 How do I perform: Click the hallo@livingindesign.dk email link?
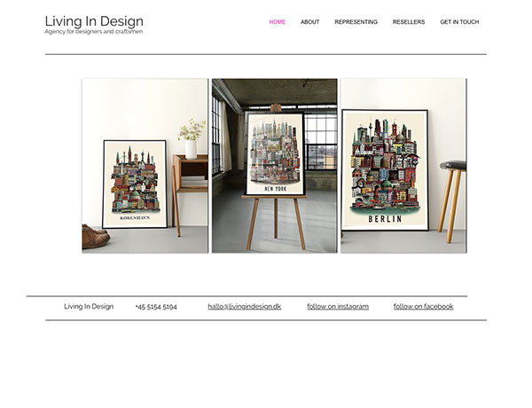pyautogui.click(x=245, y=307)
